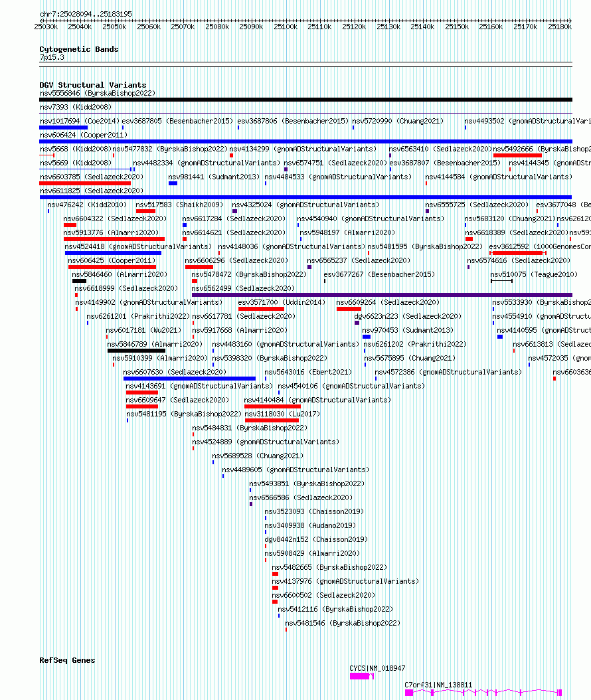Click the RefSeq Genes track title
The image size is (591, 700).
pos(67,660)
